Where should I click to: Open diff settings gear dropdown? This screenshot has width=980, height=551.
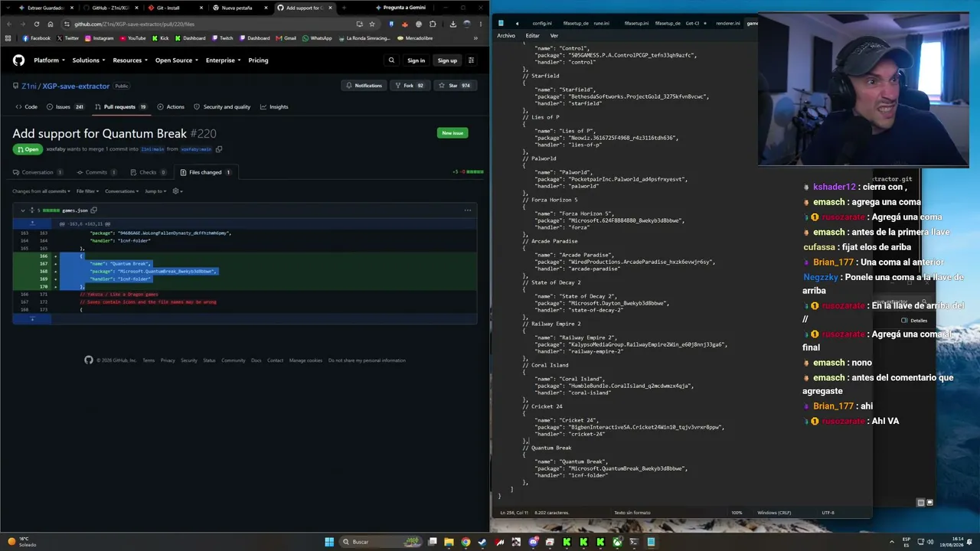tap(177, 191)
